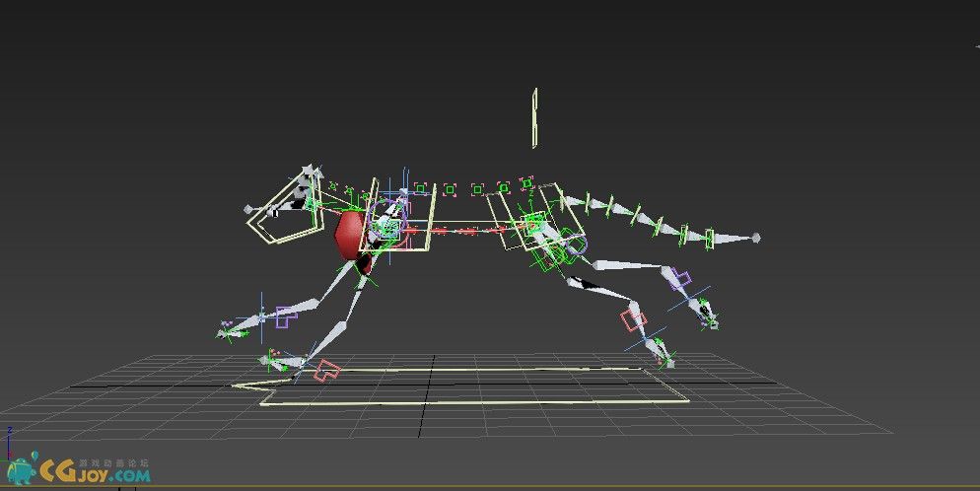This screenshot has height=491, width=980.
Task: Click the tall vertical yellow control above rig
Action: click(534, 118)
